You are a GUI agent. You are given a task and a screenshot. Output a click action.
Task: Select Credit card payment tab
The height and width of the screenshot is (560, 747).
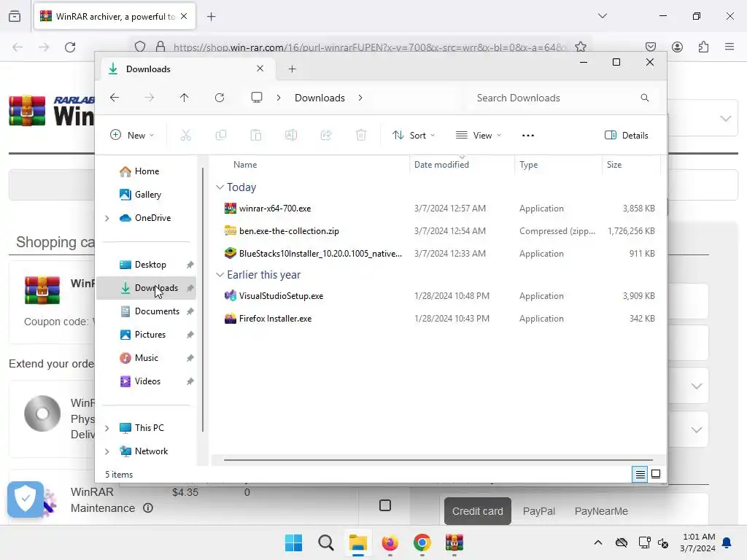click(477, 511)
